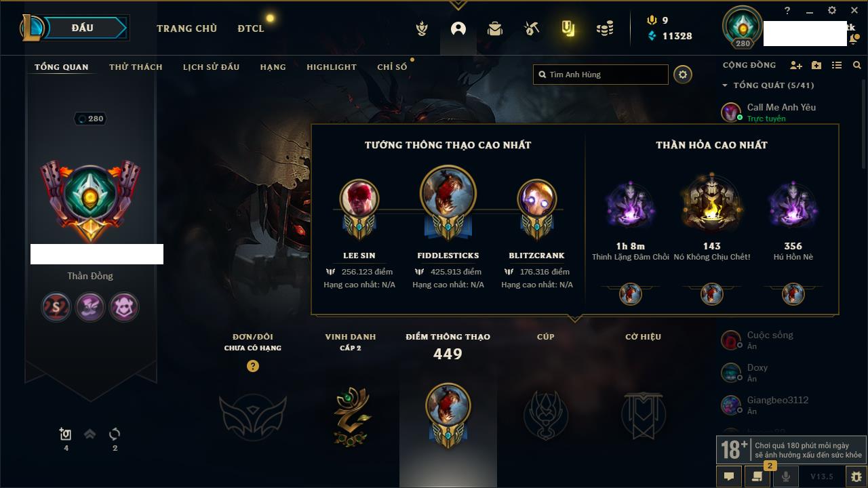
Task: Open champion search settings gear
Action: (x=683, y=75)
